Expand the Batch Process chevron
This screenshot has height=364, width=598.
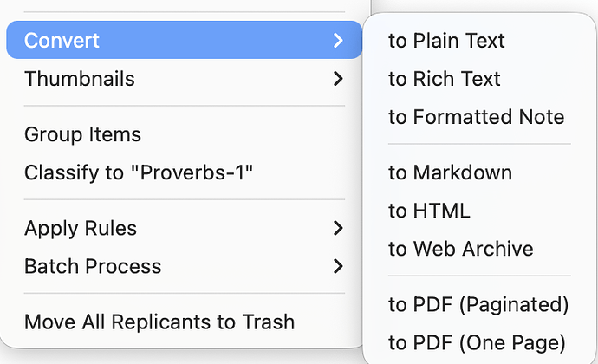point(338,267)
